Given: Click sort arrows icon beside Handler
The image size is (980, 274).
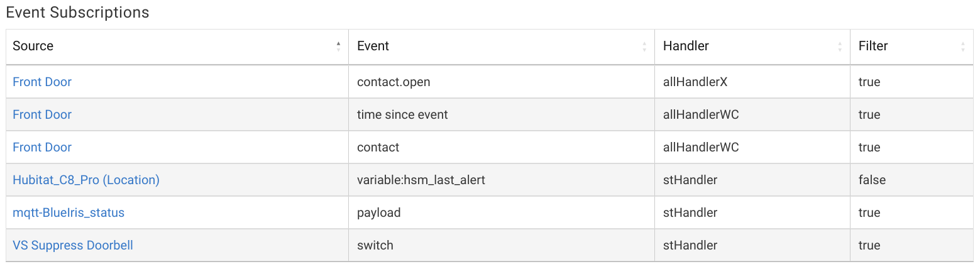Looking at the screenshot, I should [x=840, y=46].
